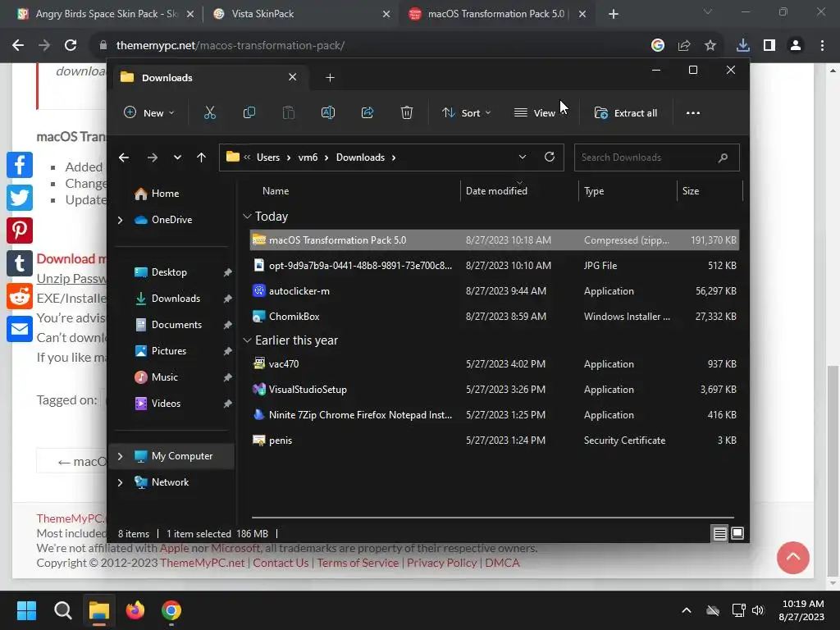Sort files by the Name column
This screenshot has width=840, height=630.
276,191
